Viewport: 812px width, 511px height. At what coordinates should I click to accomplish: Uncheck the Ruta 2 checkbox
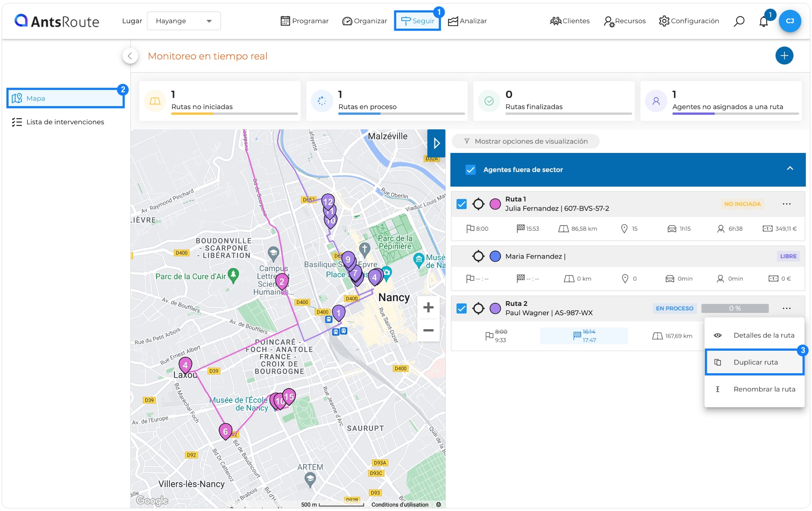(461, 309)
